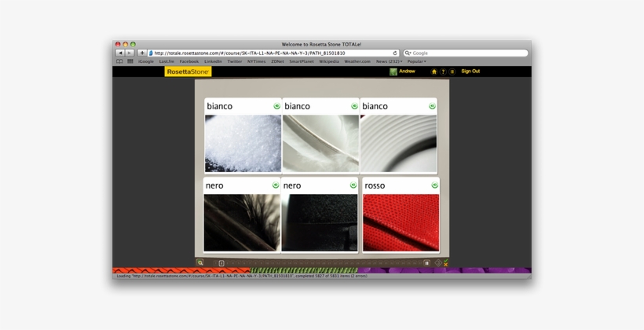Click the Andrew username link
Viewport: 644px width, 330px height.
(407, 71)
